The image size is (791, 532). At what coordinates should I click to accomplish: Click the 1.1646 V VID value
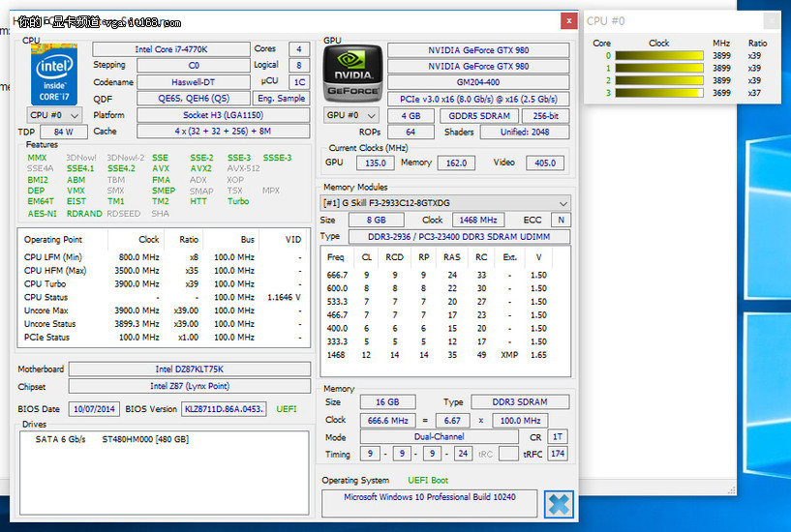coord(284,297)
